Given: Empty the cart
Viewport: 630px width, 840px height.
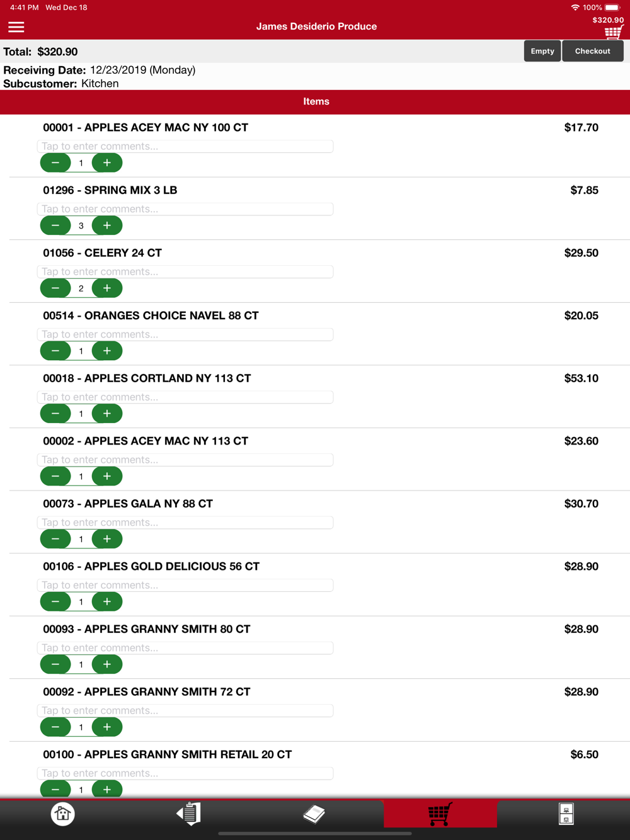Looking at the screenshot, I should click(x=542, y=51).
